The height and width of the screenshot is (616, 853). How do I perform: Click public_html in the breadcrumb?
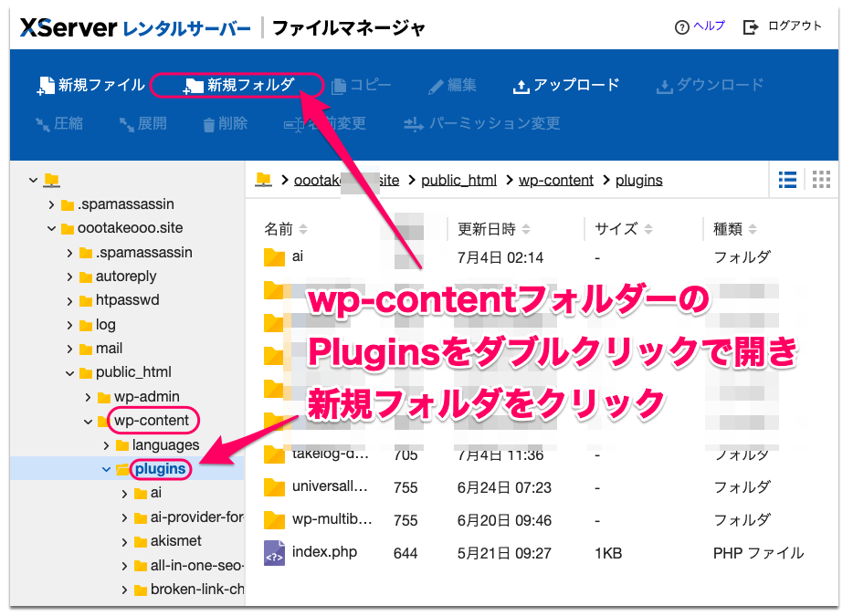458,180
